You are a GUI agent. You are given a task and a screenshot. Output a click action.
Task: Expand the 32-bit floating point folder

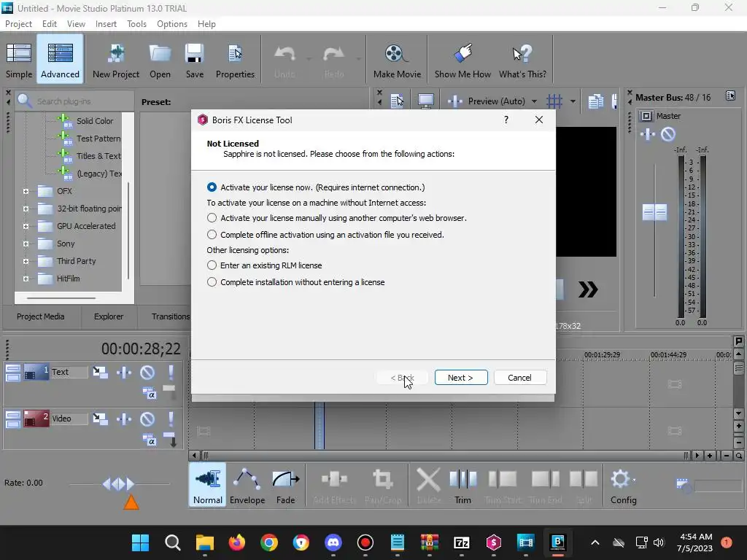tap(26, 209)
